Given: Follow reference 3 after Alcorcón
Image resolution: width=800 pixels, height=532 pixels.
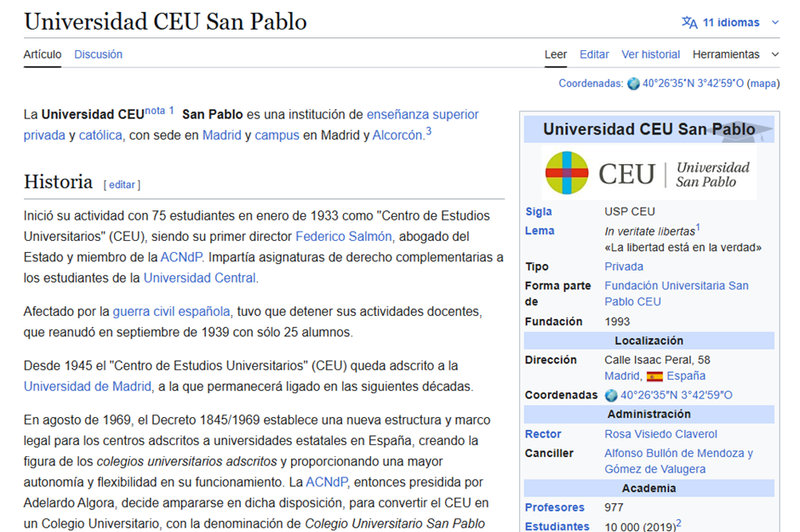Looking at the screenshot, I should (429, 132).
